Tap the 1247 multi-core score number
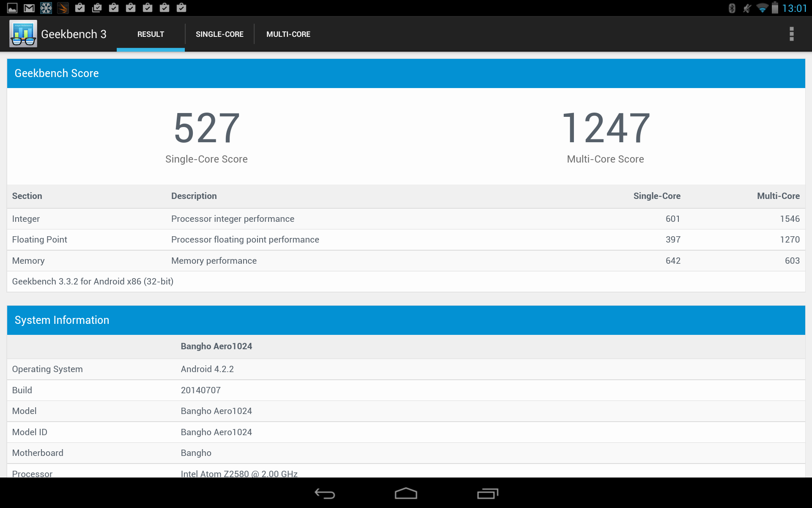812x508 pixels. (x=606, y=128)
